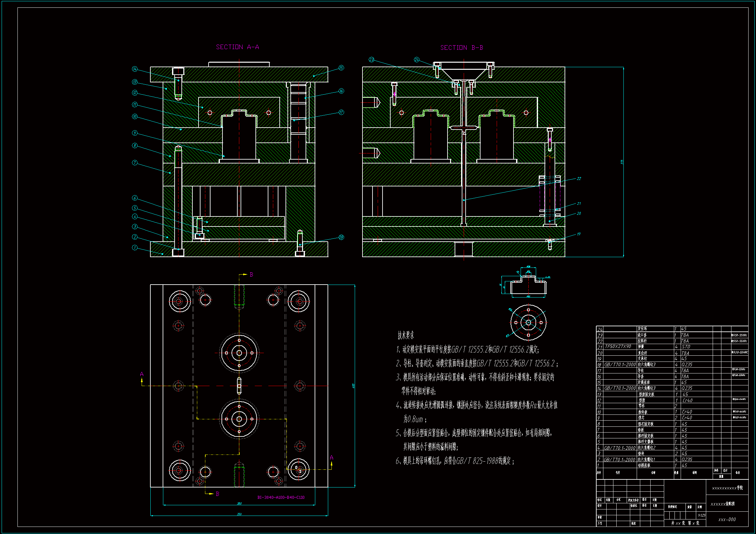Select balloon 1 at bottom left
This screenshot has width=756, height=534.
[x=135, y=247]
